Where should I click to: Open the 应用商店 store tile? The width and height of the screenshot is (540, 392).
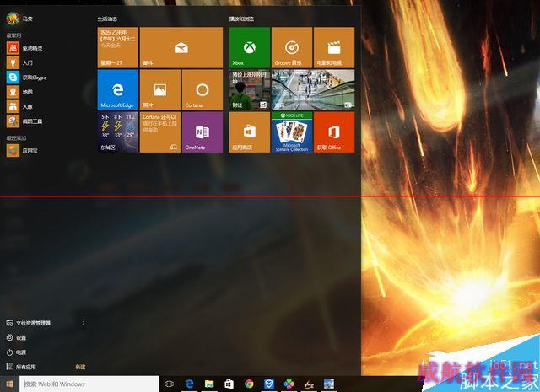(x=250, y=132)
